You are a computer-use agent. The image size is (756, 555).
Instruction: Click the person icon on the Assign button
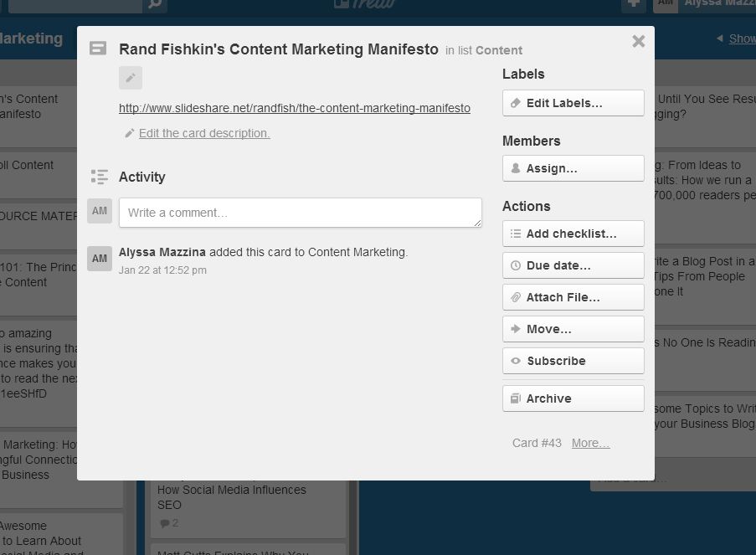(516, 168)
